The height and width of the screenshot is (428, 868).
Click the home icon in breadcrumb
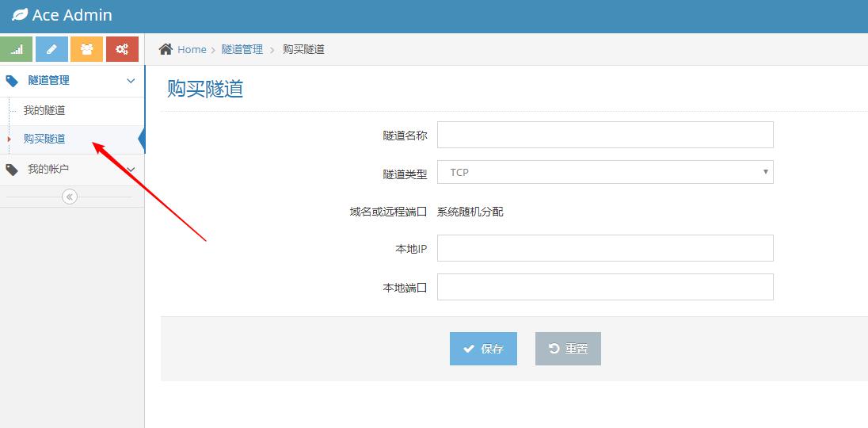pyautogui.click(x=166, y=49)
